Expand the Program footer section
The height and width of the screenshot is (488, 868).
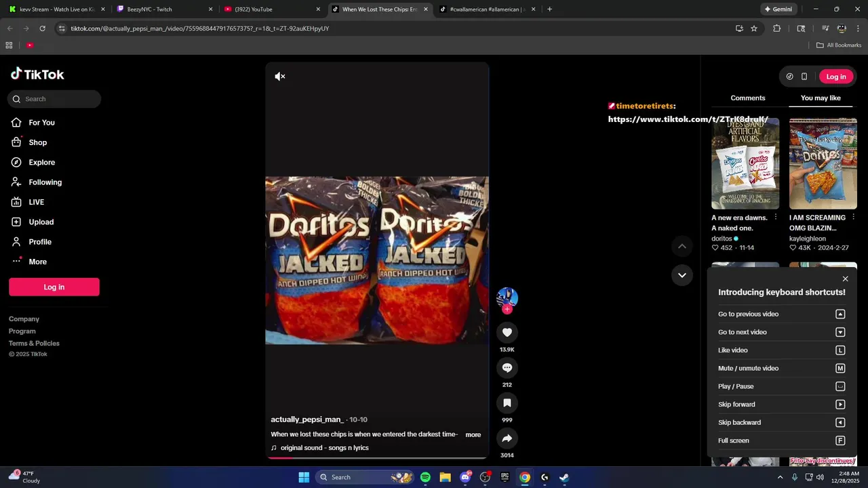[x=22, y=331]
